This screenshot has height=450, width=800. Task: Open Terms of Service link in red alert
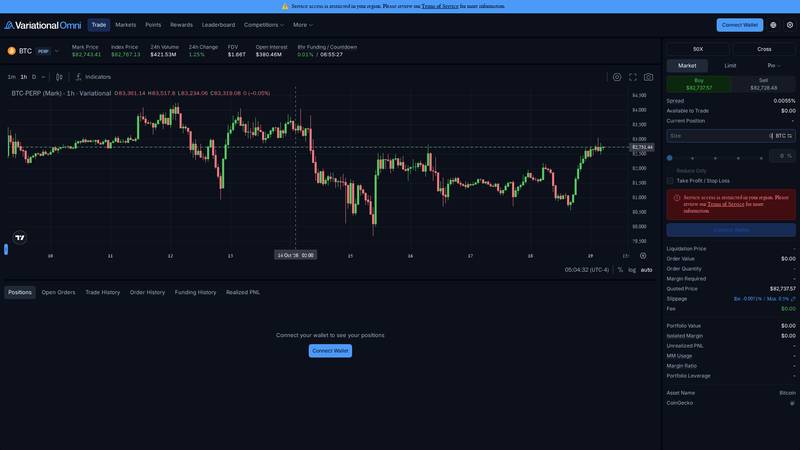[x=726, y=204]
